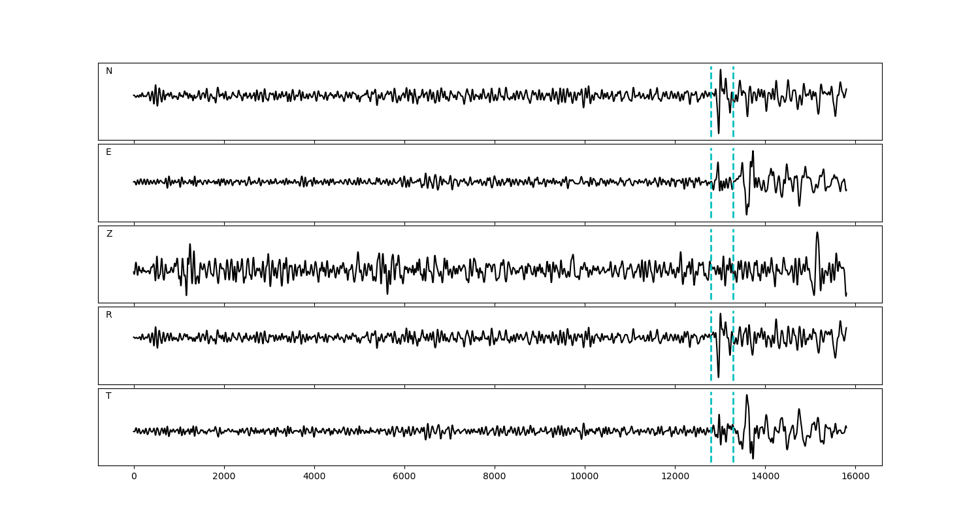Click the R panel label
The image size is (980, 523).
click(109, 315)
